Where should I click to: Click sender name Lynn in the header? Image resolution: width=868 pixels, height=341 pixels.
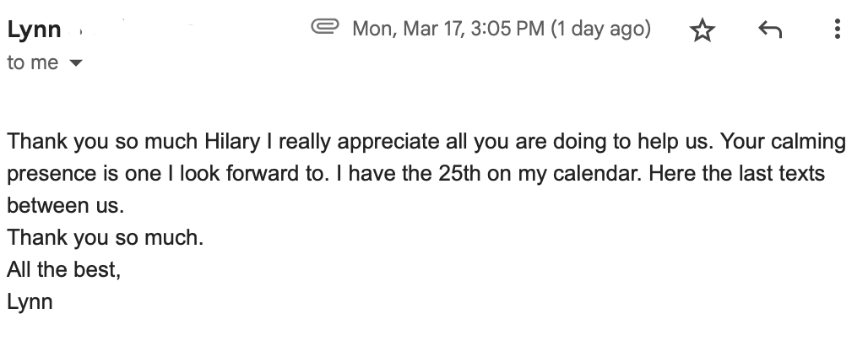coord(34,30)
